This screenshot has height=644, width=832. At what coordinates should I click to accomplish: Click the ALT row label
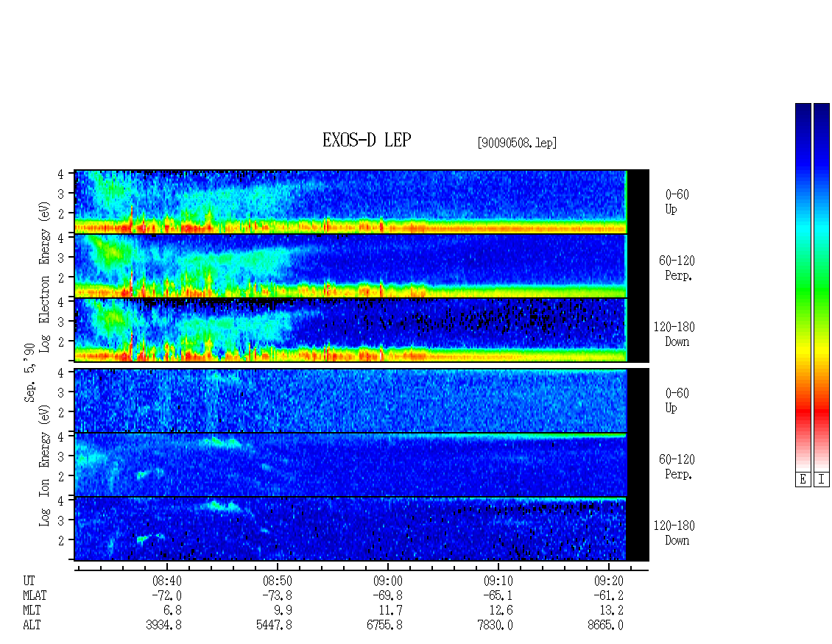[x=32, y=626]
